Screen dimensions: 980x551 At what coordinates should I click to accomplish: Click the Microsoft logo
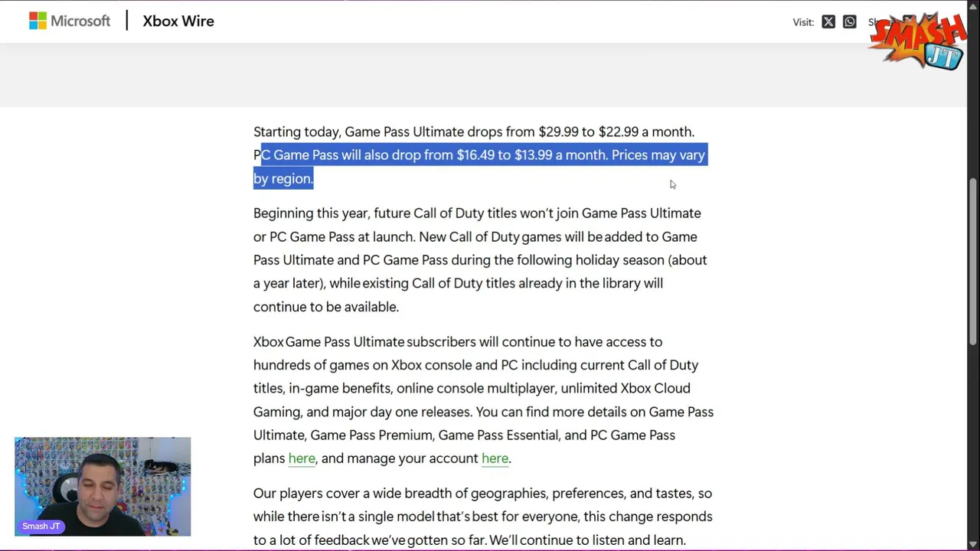click(70, 21)
